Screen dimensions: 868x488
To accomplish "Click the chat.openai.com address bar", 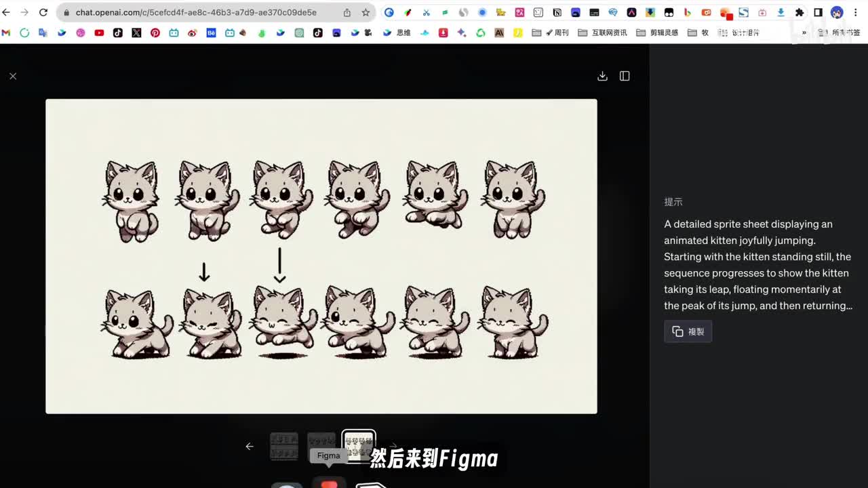I will pyautogui.click(x=203, y=12).
